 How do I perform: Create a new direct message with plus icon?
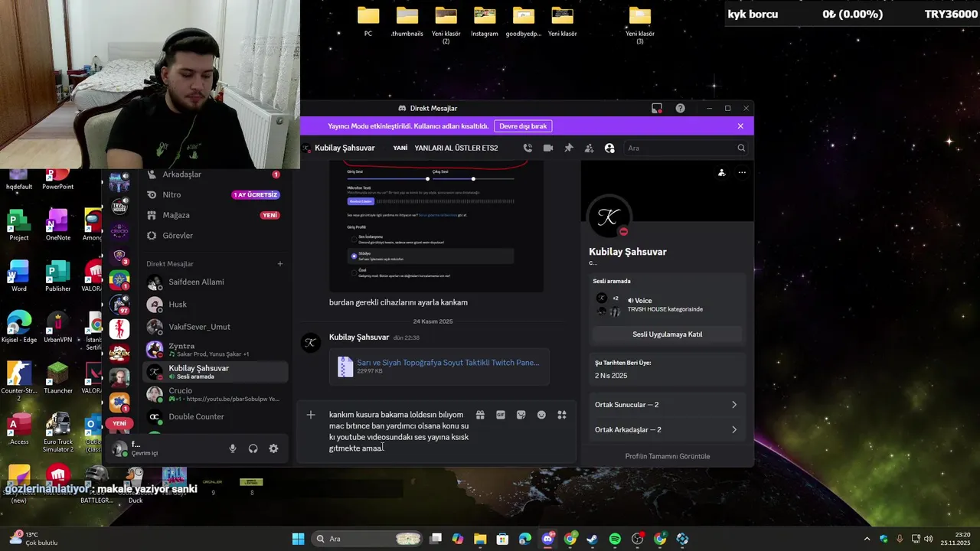click(x=280, y=264)
